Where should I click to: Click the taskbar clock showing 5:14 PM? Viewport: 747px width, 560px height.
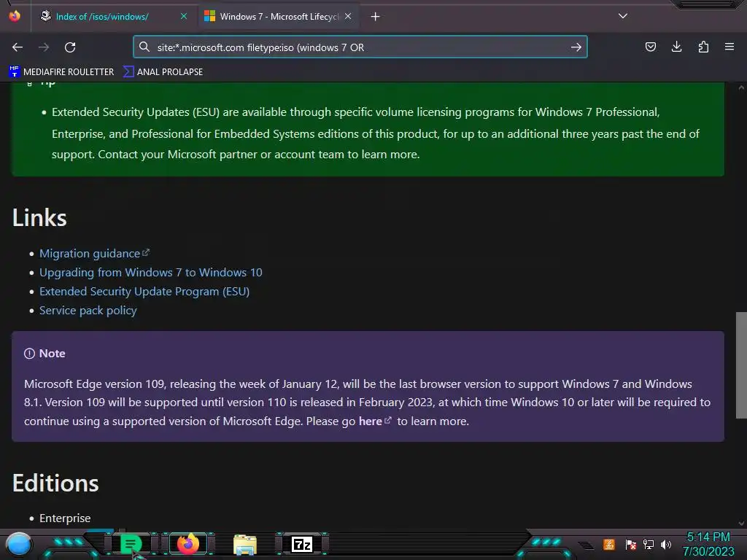pyautogui.click(x=708, y=544)
